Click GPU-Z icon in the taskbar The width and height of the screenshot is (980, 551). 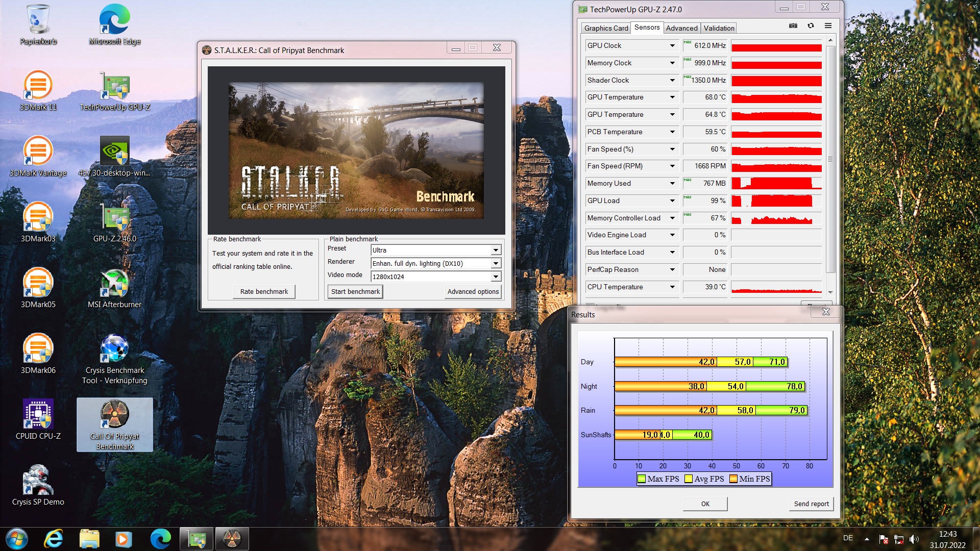197,539
